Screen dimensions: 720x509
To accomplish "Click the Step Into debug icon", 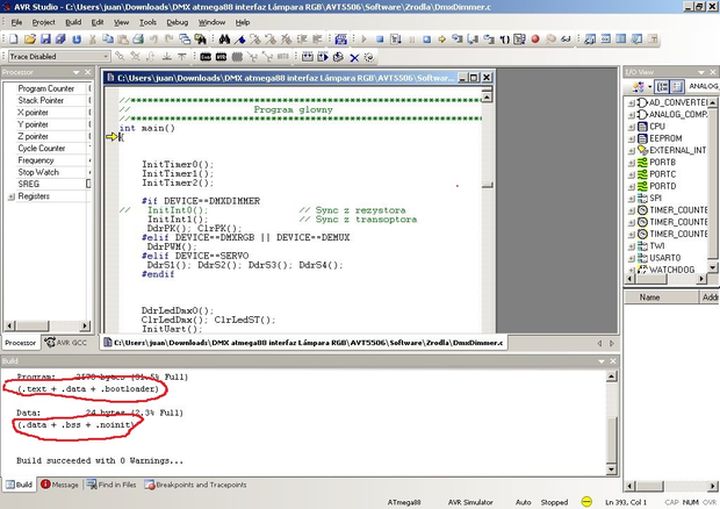I will click(x=457, y=39).
